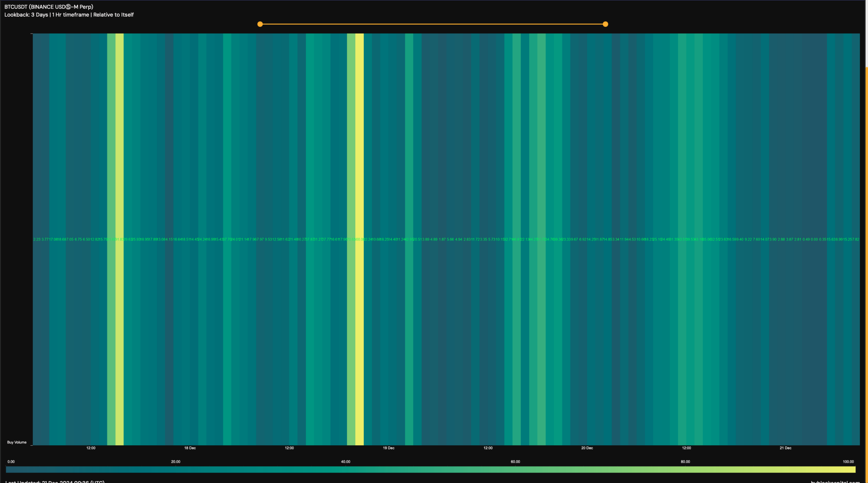
Task: Click the "Buy Volume" y-axis label
Action: tap(17, 442)
